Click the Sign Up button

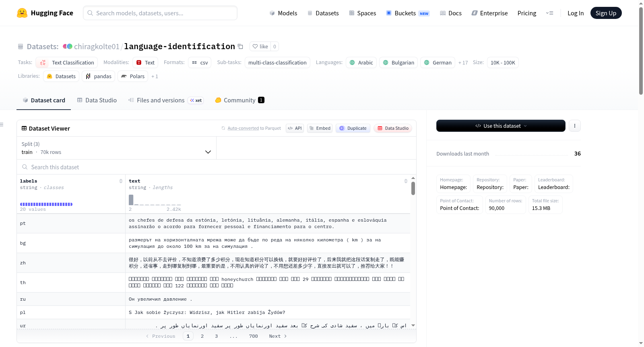tap(606, 13)
